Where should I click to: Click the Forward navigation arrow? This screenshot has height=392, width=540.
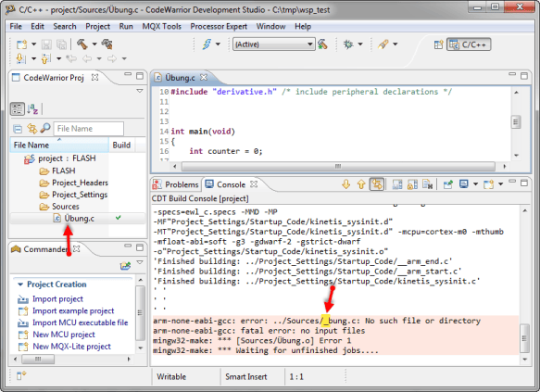click(112, 58)
